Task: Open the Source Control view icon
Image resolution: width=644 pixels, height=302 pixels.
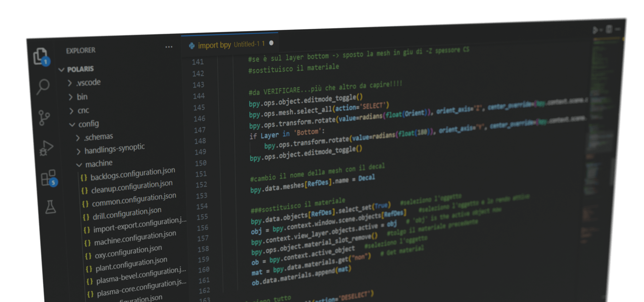Action: point(44,117)
